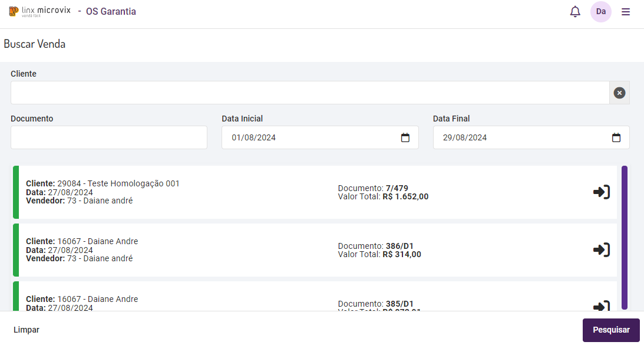644x345 pixels.
Task: Open the notifications bell
Action: pos(575,12)
